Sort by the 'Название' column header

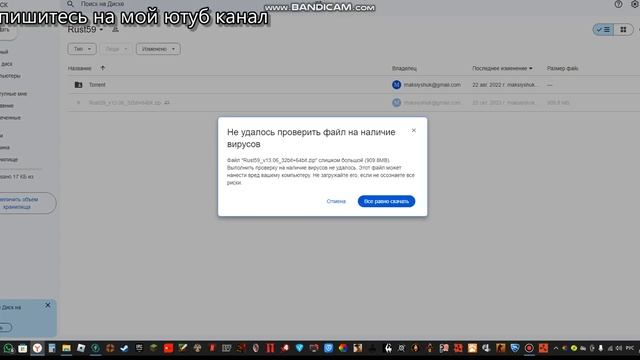[80, 68]
